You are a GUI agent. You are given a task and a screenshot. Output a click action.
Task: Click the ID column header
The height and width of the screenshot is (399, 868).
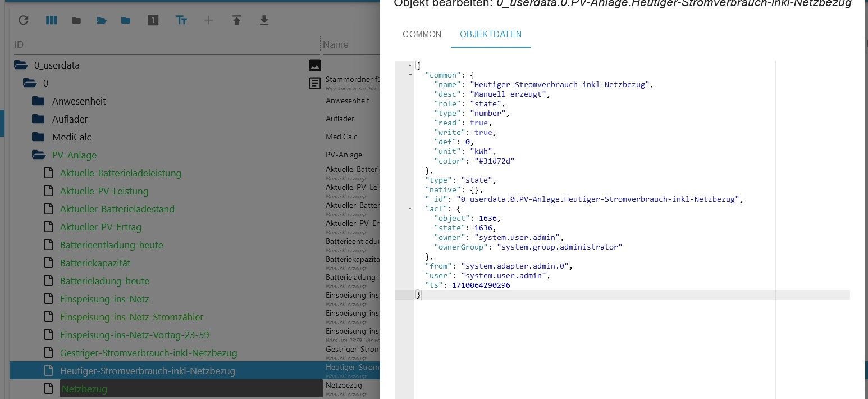(19, 44)
